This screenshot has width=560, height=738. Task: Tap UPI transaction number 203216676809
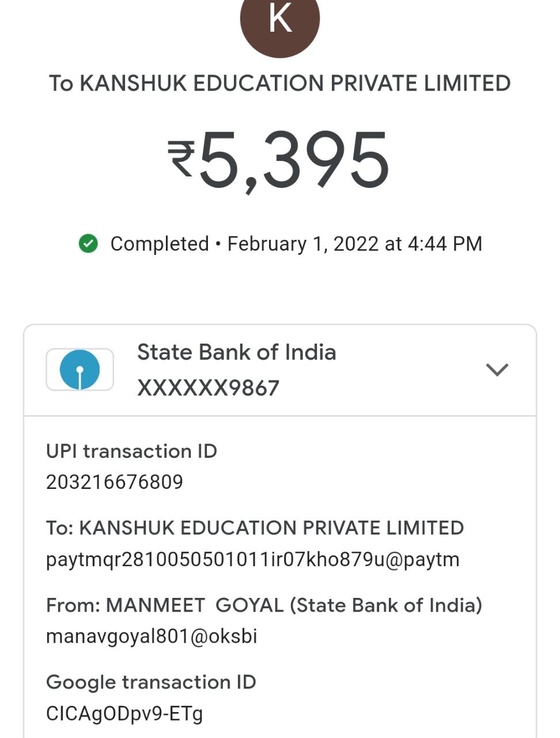tap(115, 482)
